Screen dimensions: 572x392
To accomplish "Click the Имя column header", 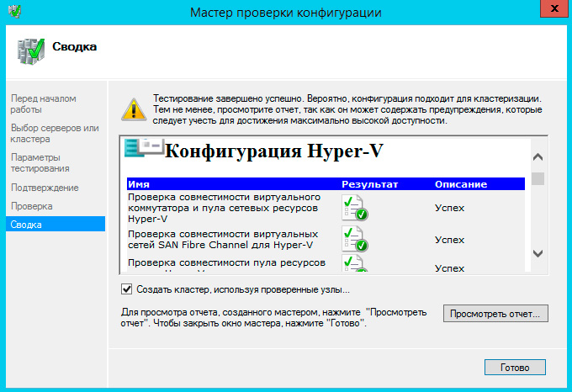I will point(139,184).
